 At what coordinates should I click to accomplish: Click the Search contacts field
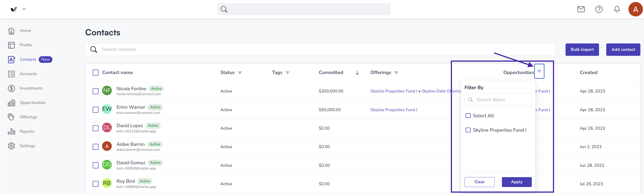(320, 50)
